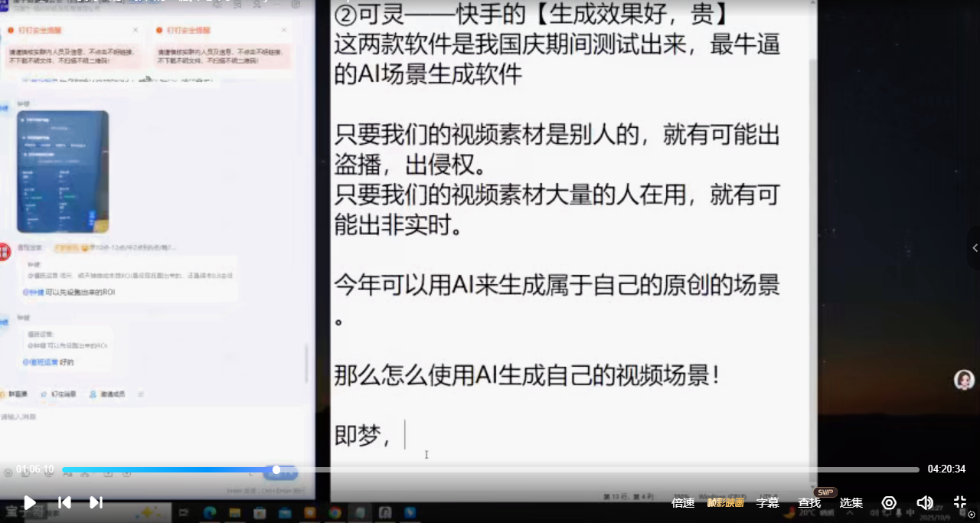Toggle the 帧影映画 picture enhancement
Image resolution: width=980 pixels, height=523 pixels.
(725, 503)
